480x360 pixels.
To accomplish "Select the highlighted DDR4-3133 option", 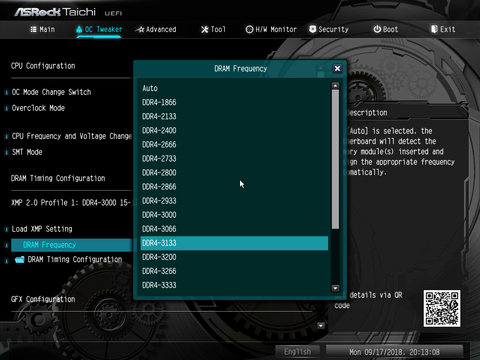I will tap(234, 243).
